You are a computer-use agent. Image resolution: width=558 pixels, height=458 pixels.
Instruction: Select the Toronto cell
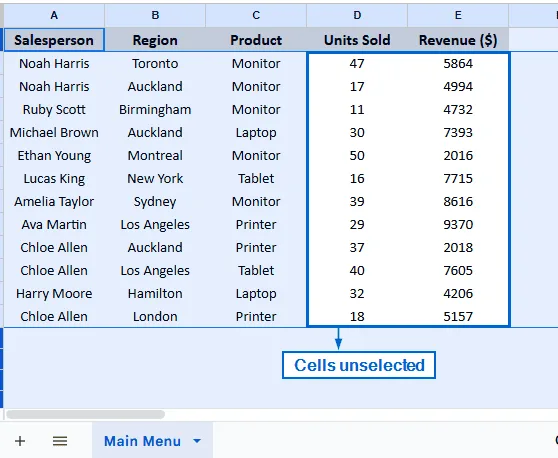(x=155, y=63)
